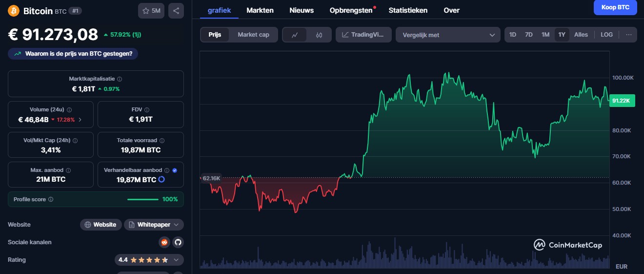644x274 pixels.
Task: Expand Volume (24u) details arrow
Action: (x=80, y=119)
